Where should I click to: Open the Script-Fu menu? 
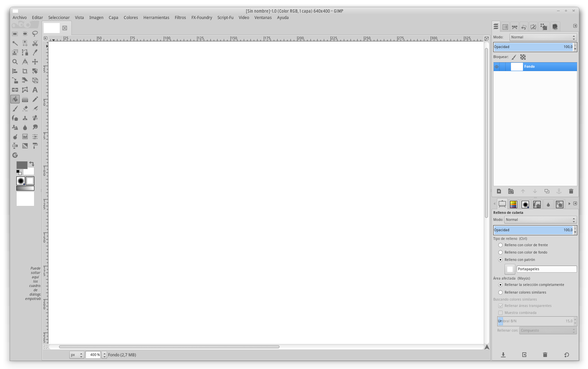click(225, 18)
